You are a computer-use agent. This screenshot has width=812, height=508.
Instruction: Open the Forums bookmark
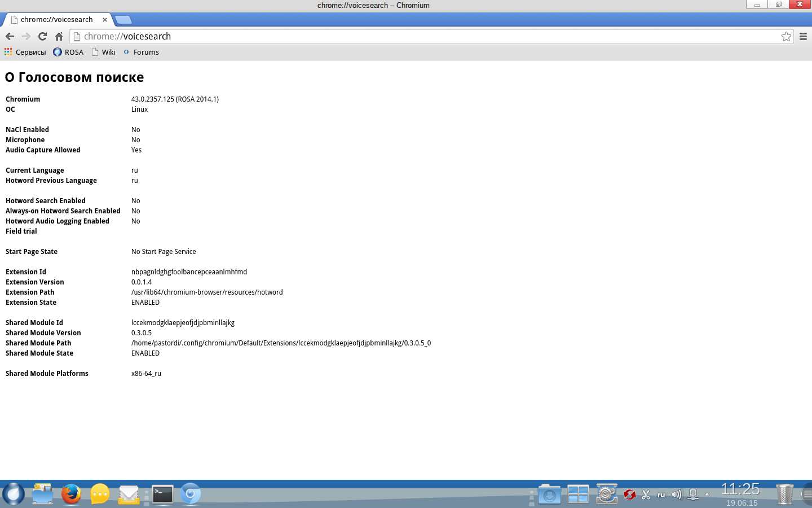(x=141, y=52)
